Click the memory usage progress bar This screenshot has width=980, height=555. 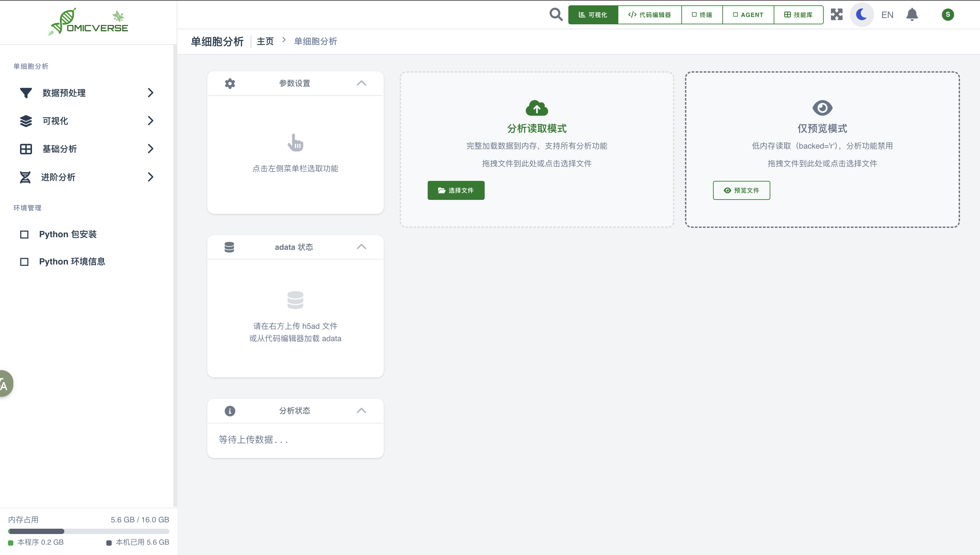click(x=88, y=531)
